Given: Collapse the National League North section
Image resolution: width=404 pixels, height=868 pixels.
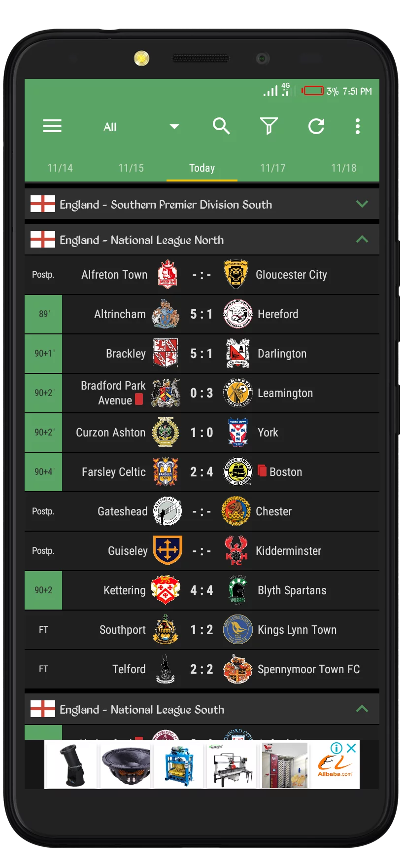Looking at the screenshot, I should [362, 240].
